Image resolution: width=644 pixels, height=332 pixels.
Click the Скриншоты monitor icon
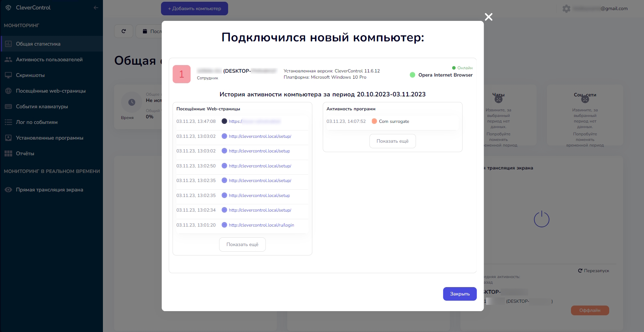8,75
